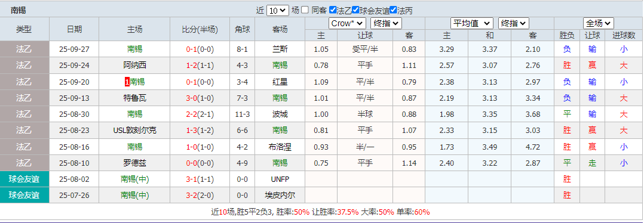This screenshot has width=644, height=223.
Task: Click away team UNFP
Action: coord(280,179)
